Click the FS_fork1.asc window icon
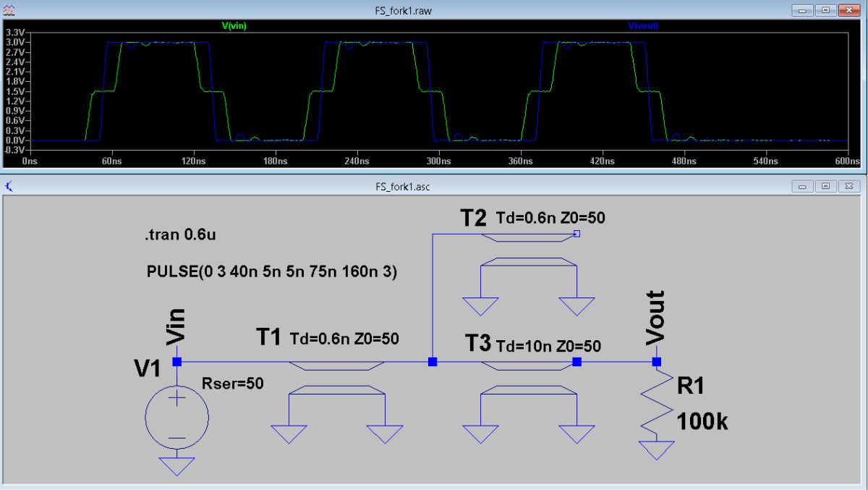Viewport: 868px width, 490px height. click(9, 187)
